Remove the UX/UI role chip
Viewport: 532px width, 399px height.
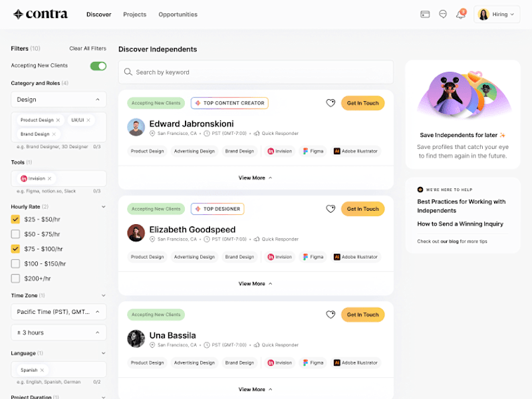point(88,120)
